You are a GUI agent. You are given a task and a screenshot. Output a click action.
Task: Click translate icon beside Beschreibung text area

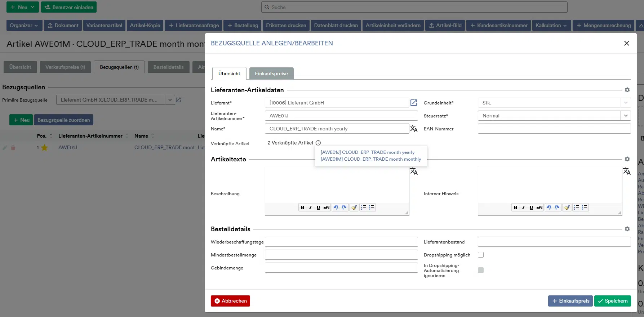[414, 171]
